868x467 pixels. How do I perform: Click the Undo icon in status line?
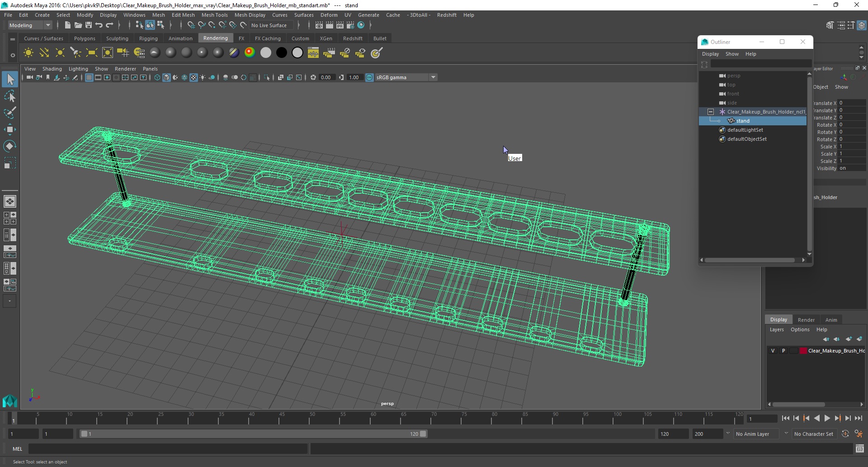click(99, 25)
